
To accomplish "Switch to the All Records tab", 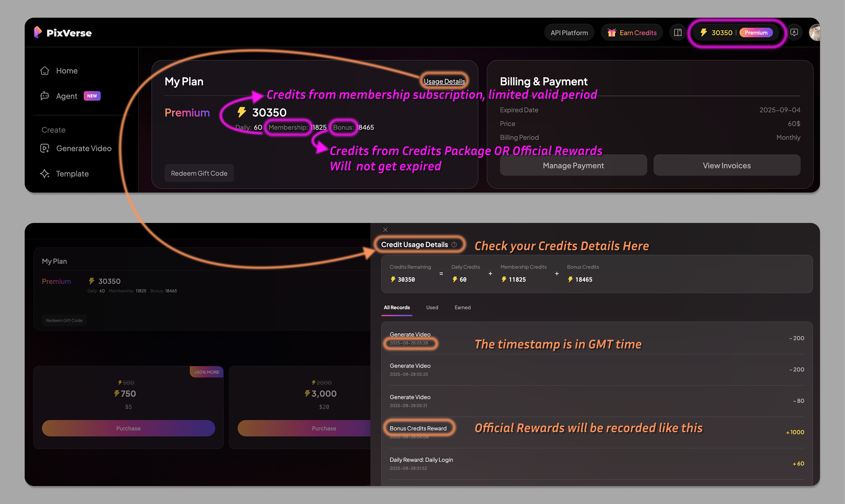I will tap(396, 307).
